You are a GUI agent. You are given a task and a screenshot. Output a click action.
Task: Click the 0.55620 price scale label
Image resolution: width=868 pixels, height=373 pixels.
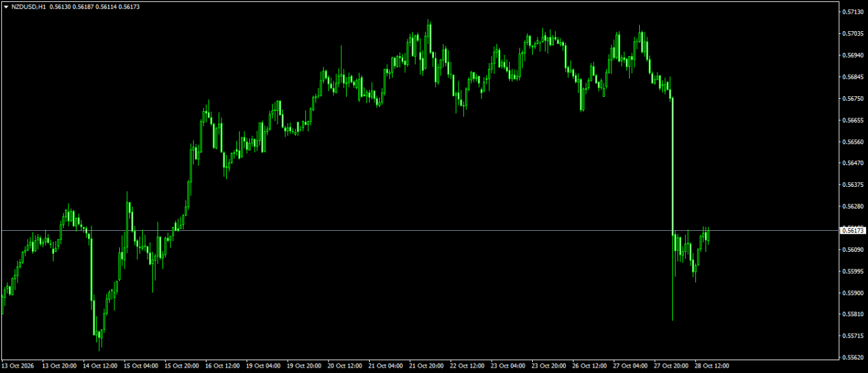tap(854, 357)
